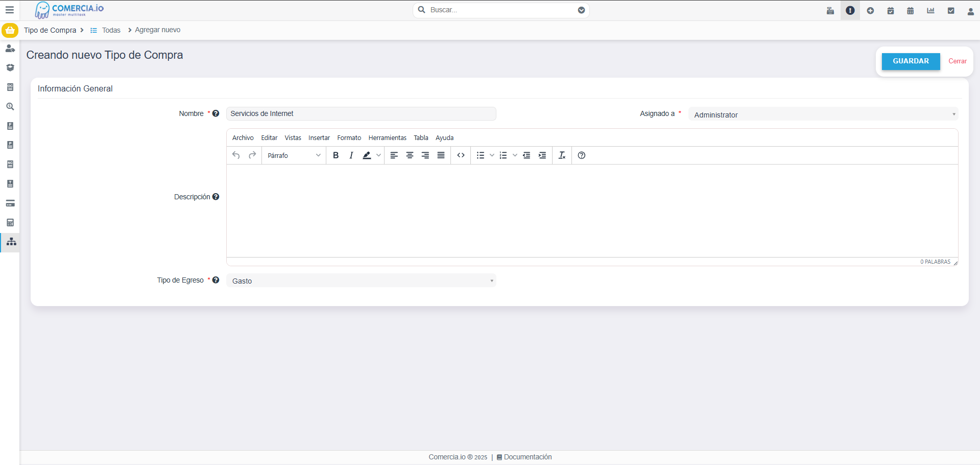Go to Tipo de Compra breadcrumb
This screenshot has height=465, width=980.
point(50,30)
